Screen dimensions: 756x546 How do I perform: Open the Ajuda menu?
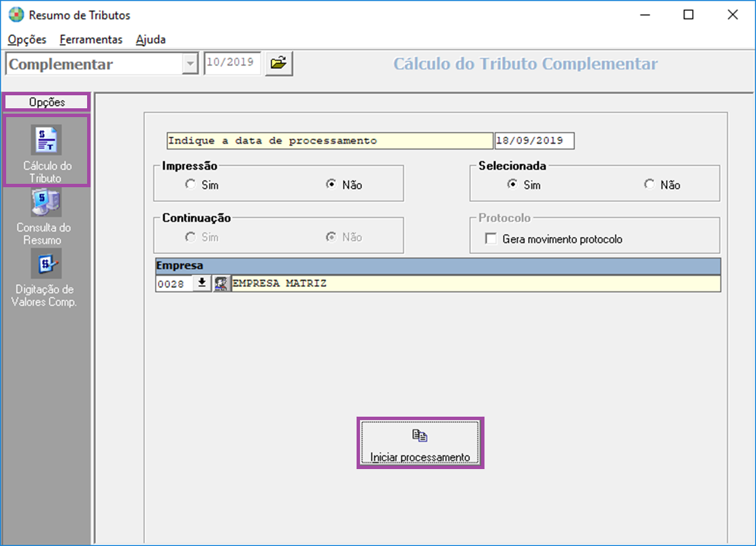click(x=151, y=39)
